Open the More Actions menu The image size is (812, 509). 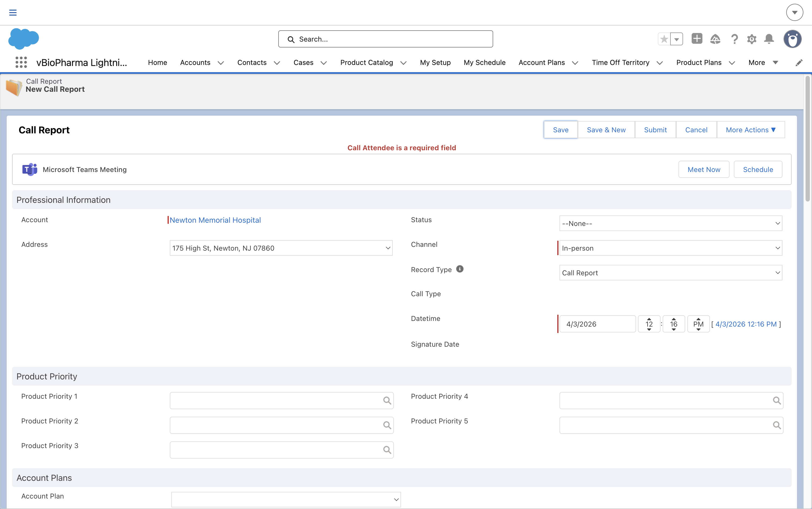[x=751, y=130]
